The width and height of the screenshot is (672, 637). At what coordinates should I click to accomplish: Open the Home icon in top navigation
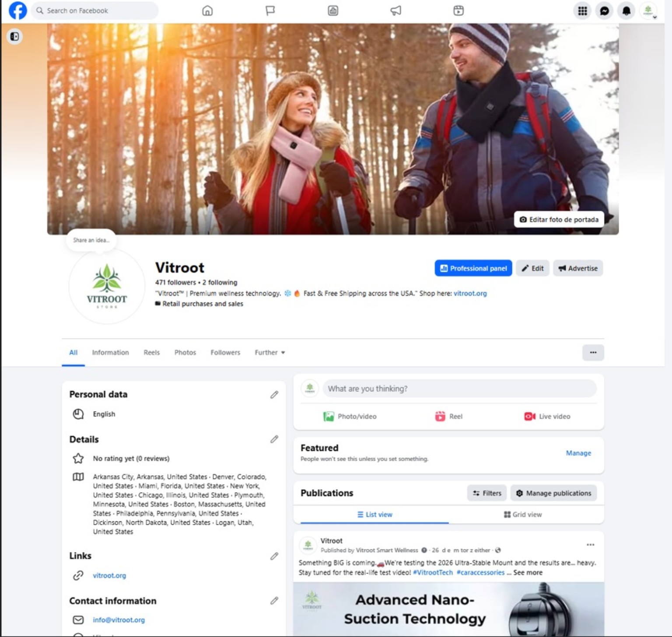tap(207, 11)
